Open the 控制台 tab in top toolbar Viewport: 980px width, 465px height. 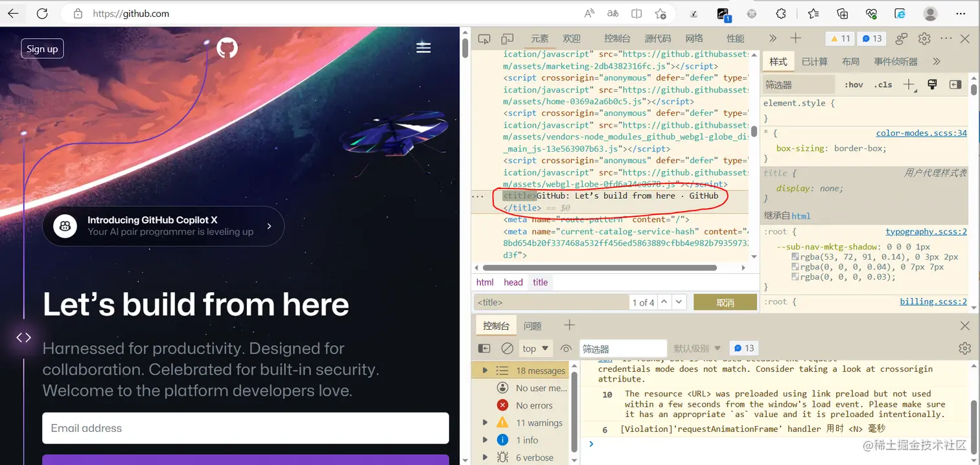(x=617, y=39)
